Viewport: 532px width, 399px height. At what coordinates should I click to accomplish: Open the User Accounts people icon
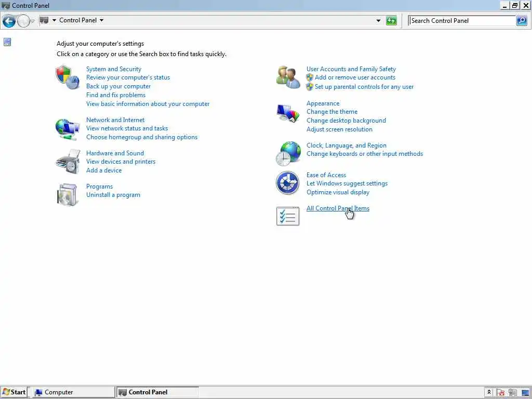pyautogui.click(x=288, y=77)
